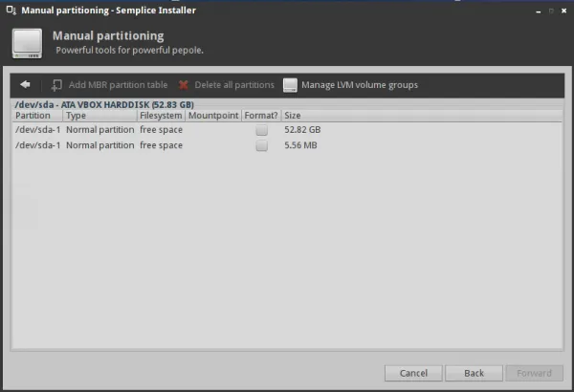The image size is (574, 392).
Task: Close the Semplice Installer window
Action: [563, 11]
